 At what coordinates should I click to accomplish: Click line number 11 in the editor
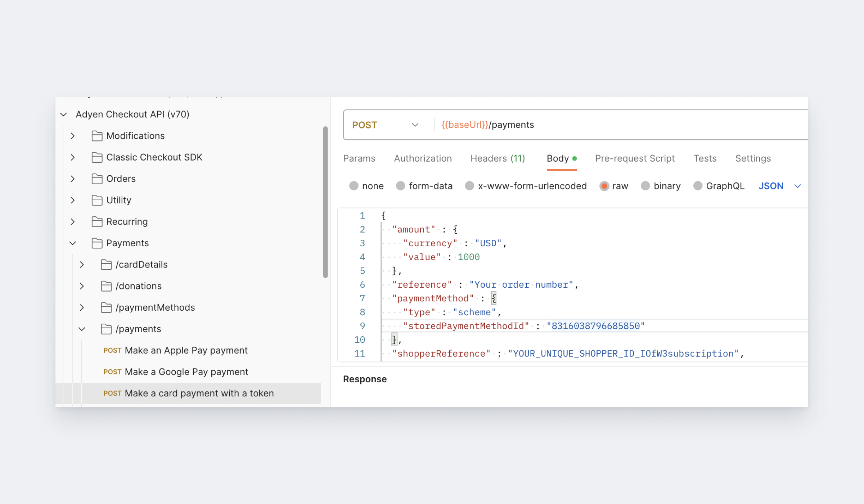pyautogui.click(x=360, y=354)
